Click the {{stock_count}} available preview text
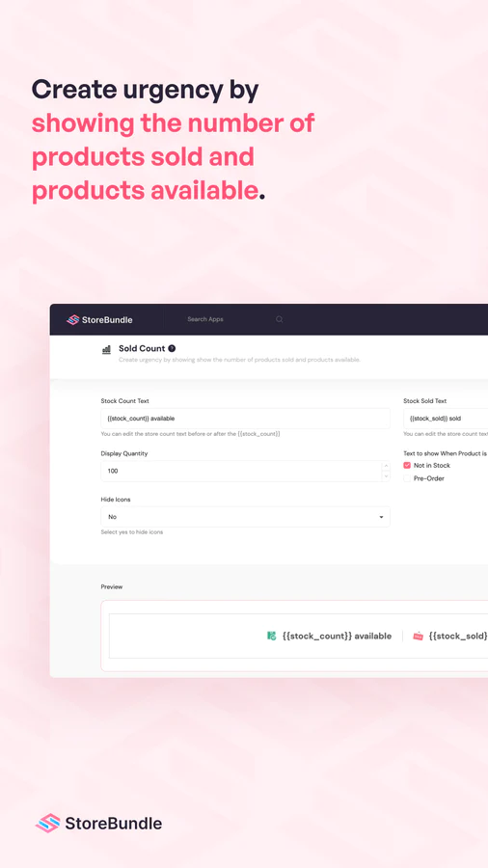Screen dimensions: 488x868 337,637
